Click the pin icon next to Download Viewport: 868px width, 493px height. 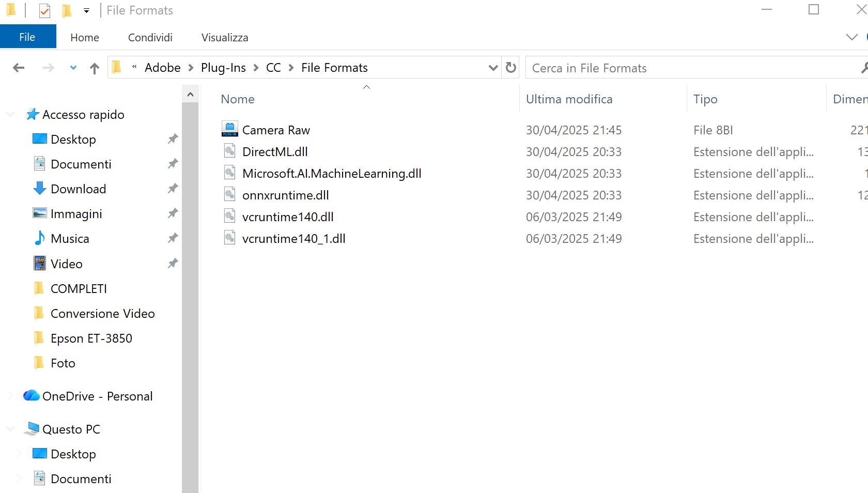(x=173, y=189)
